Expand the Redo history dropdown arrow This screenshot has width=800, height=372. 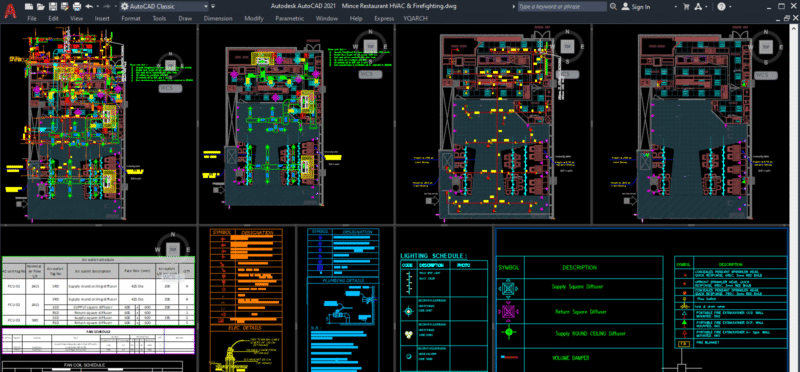[x=115, y=7]
